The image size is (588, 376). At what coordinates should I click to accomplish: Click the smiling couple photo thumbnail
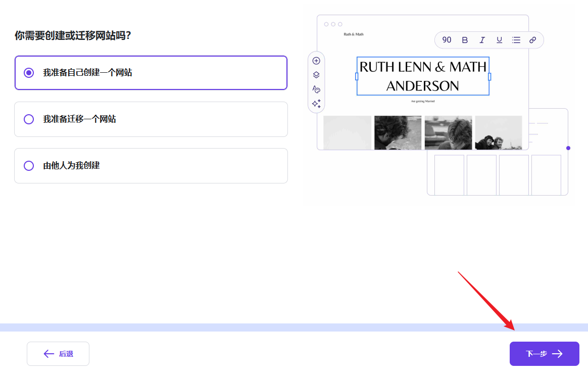[498, 133]
